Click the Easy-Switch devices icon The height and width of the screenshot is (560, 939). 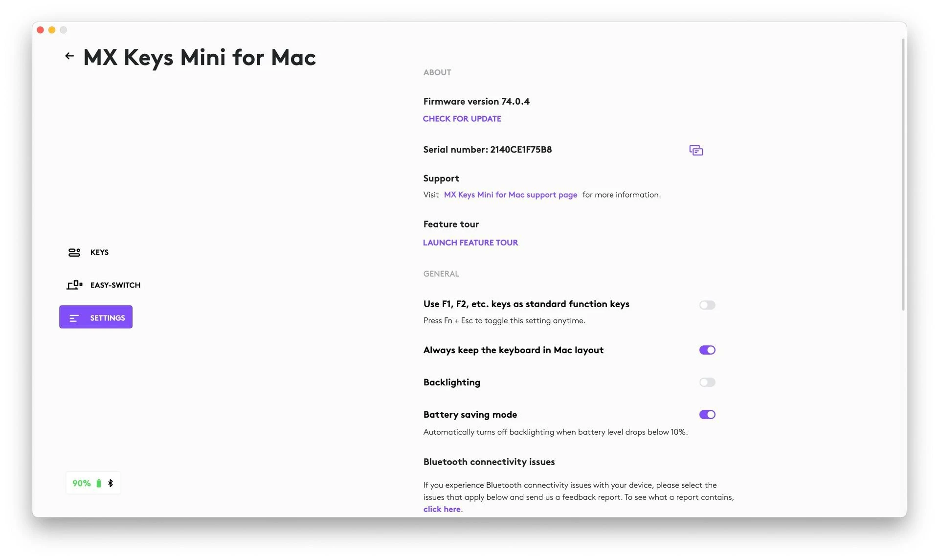pyautogui.click(x=74, y=285)
